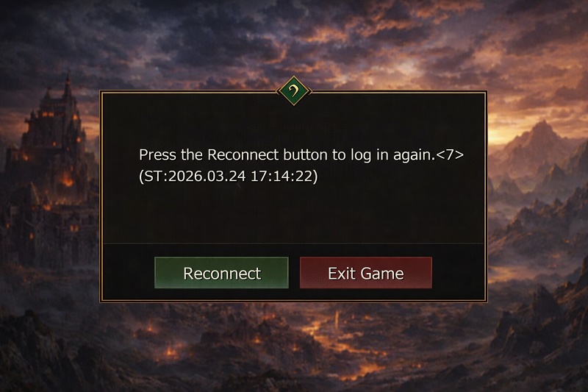This screenshot has height=392, width=588.
Task: Click the server timestamp ST:2026.03.24 17:14:22
Action: pyautogui.click(x=229, y=176)
